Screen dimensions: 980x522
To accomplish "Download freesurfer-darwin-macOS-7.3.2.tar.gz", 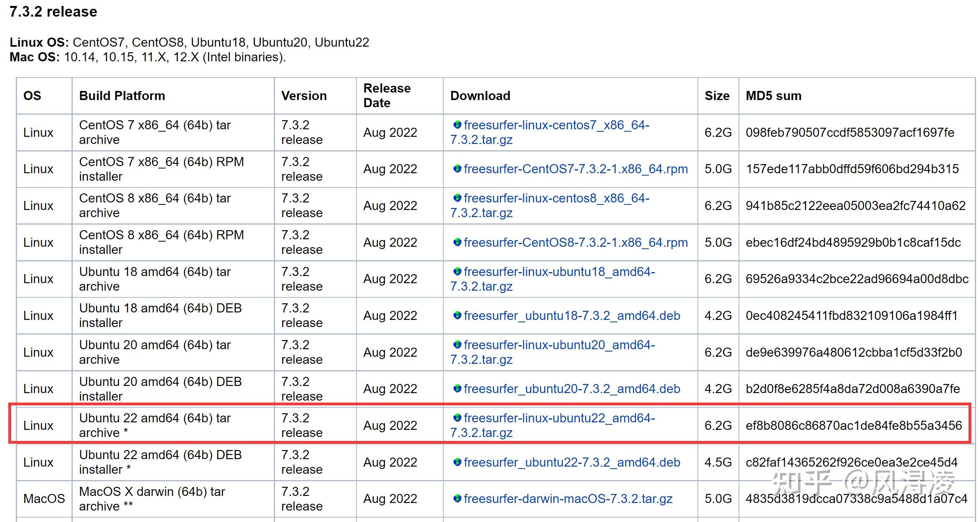I will [567, 499].
